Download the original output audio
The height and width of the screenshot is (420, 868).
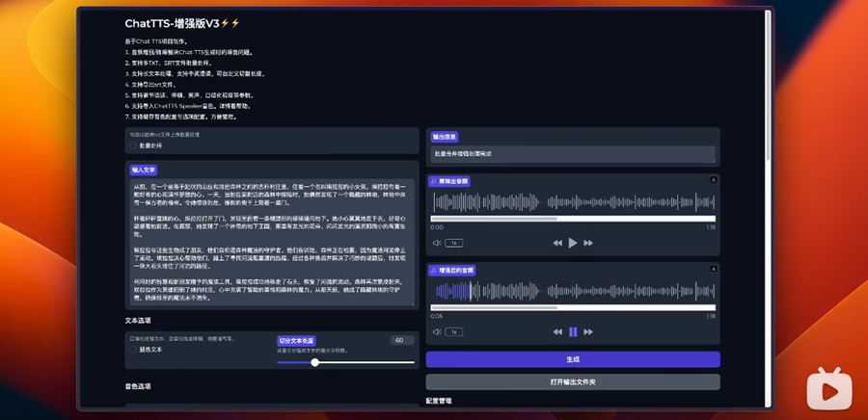coord(714,179)
